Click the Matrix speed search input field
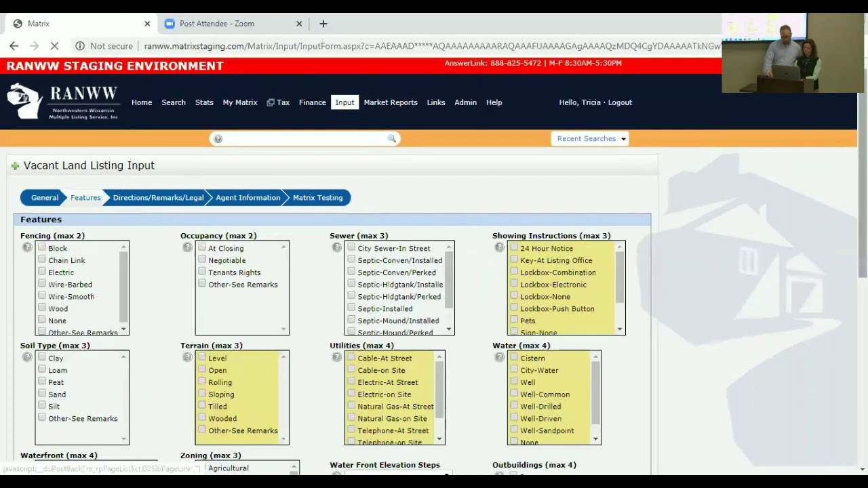Screen dimensions: 868x488 (304, 138)
